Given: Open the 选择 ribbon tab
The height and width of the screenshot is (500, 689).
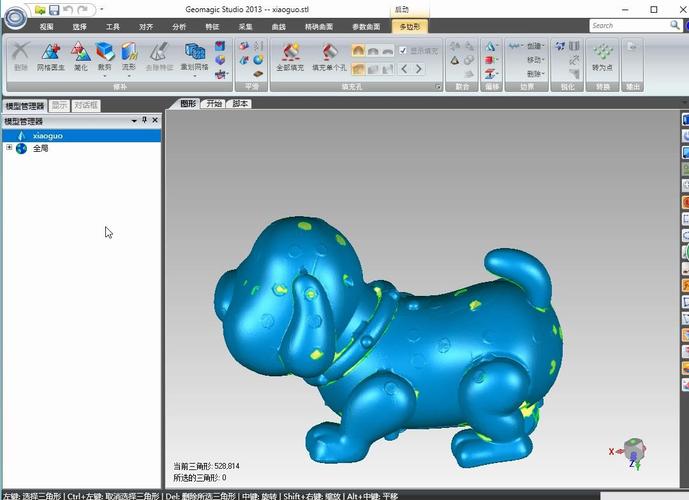Looking at the screenshot, I should tap(80, 27).
